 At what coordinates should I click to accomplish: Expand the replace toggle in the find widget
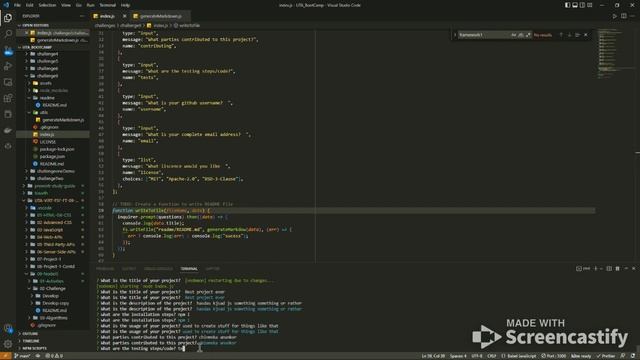click(x=455, y=35)
